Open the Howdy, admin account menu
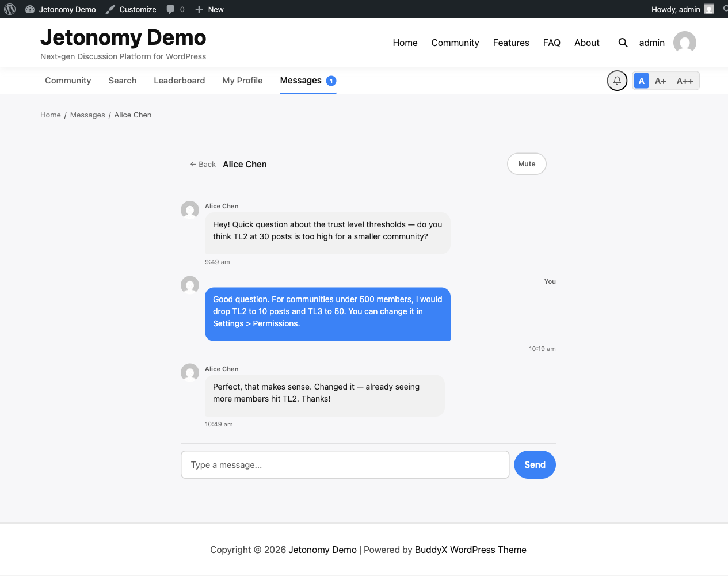728x576 pixels. (676, 9)
